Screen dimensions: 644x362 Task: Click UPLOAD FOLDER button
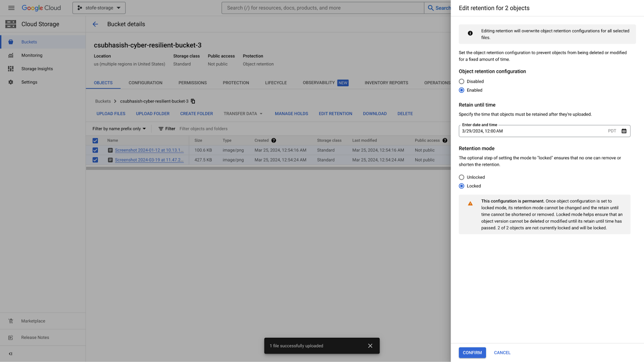click(x=153, y=114)
